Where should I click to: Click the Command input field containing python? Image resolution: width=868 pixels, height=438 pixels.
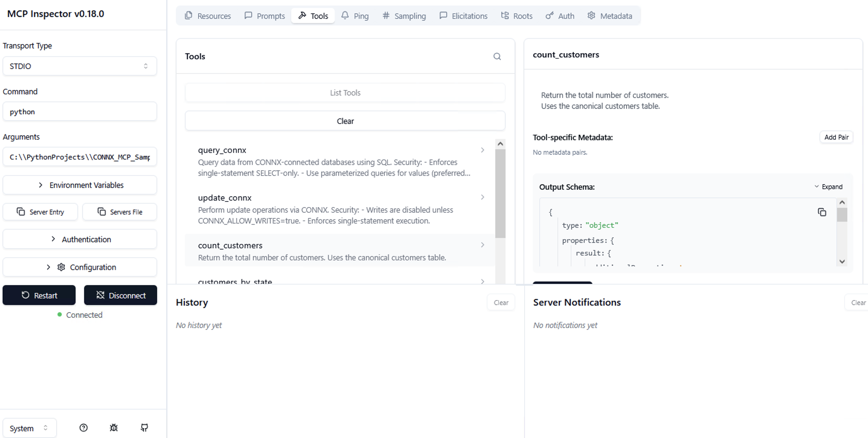click(80, 111)
